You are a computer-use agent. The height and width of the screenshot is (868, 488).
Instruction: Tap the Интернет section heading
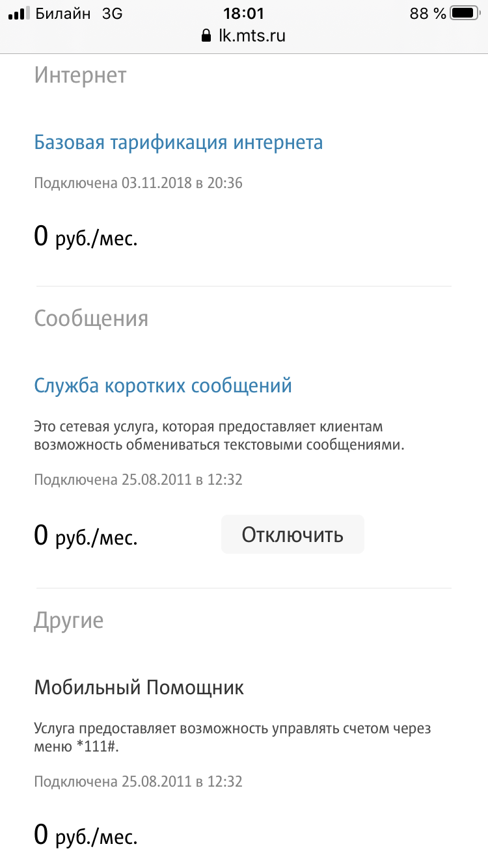(x=80, y=75)
